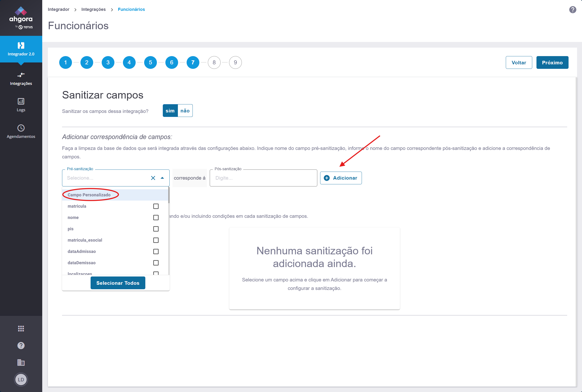The width and height of the screenshot is (582, 392).
Task: Clear the Pré-sanitização selection with X
Action: pyautogui.click(x=153, y=178)
